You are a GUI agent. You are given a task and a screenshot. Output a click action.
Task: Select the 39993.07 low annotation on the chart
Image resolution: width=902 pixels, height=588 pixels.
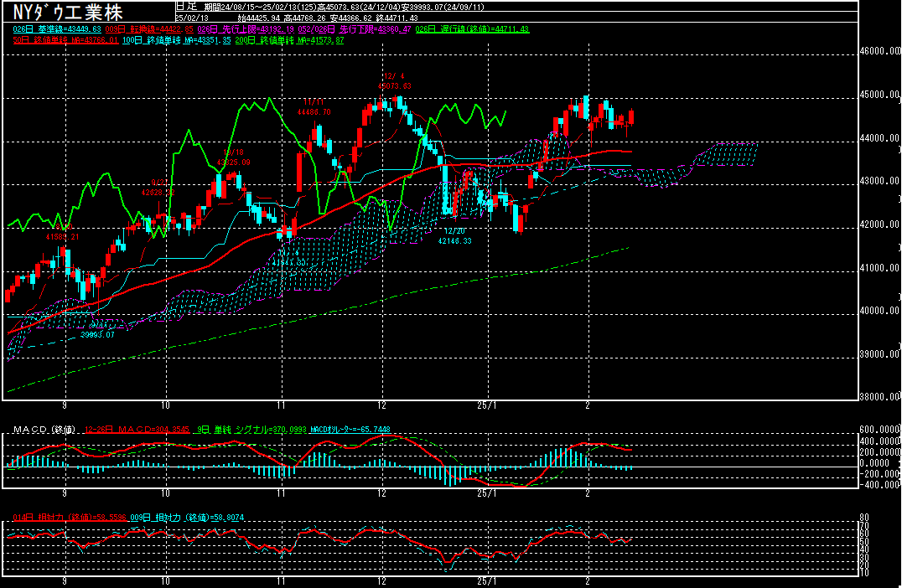pyautogui.click(x=97, y=334)
